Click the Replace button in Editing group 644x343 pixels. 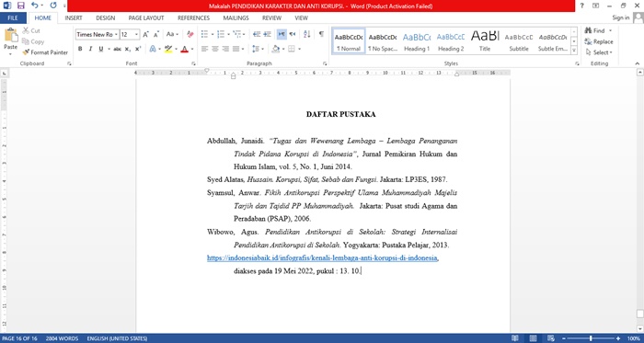pos(599,42)
